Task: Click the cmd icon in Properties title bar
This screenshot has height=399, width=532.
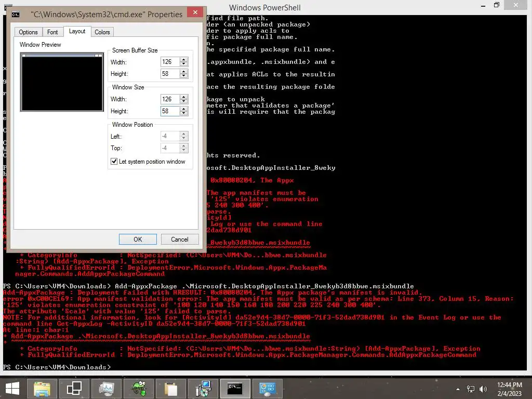Action: coord(16,14)
